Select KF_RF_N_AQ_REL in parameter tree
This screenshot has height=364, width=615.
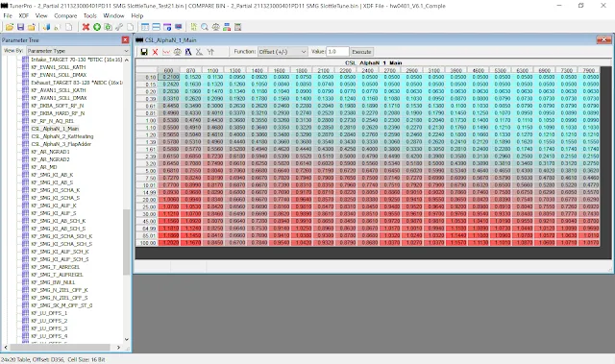coord(52,121)
